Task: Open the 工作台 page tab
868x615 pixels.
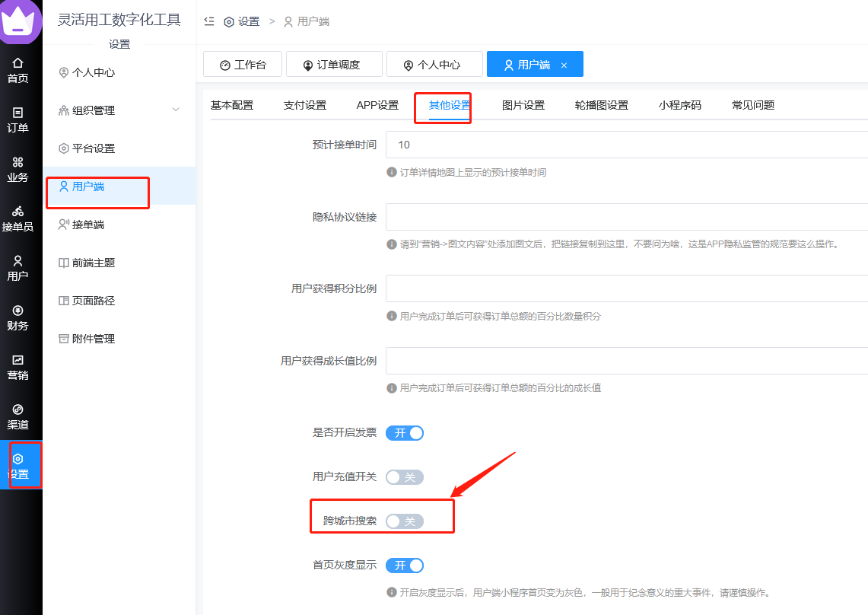Action: tap(243, 64)
